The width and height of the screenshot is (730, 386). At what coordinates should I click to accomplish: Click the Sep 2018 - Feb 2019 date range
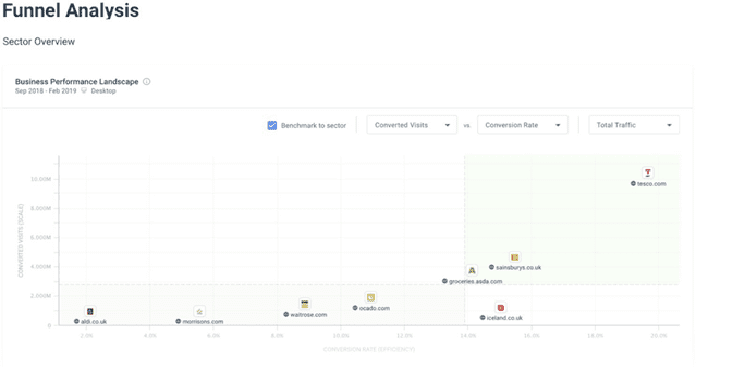click(46, 91)
